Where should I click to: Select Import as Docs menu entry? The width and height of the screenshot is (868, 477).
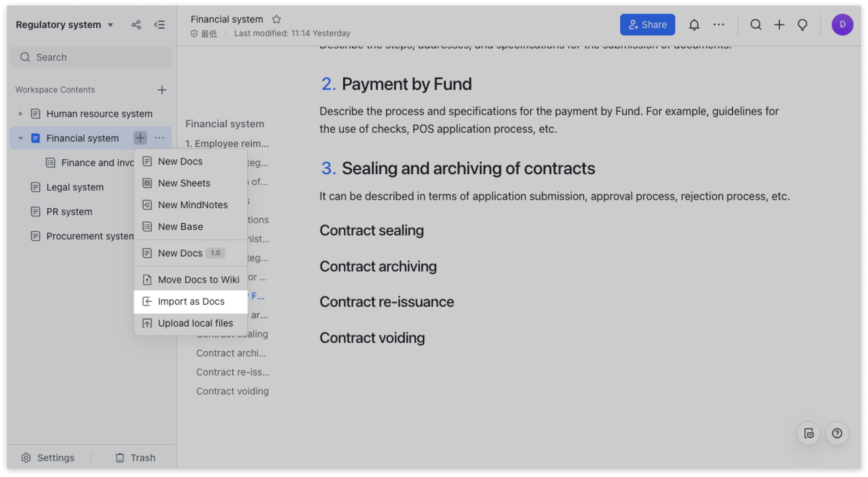(x=191, y=302)
